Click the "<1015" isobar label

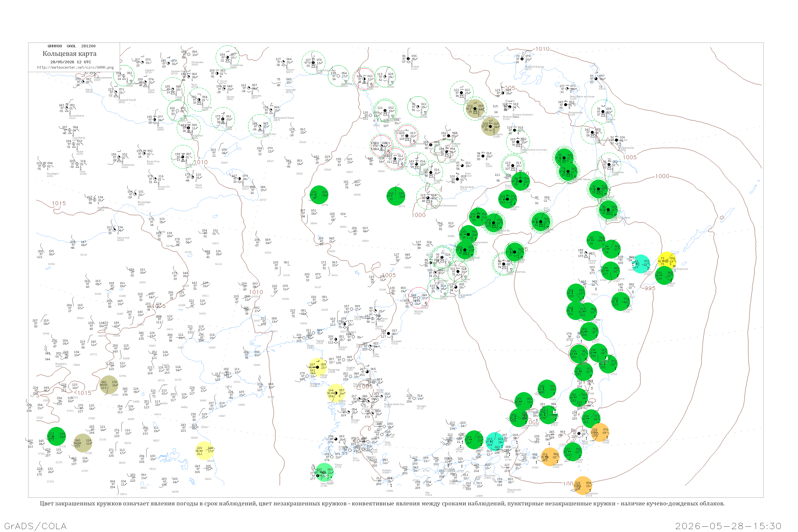pyautogui.click(x=83, y=393)
